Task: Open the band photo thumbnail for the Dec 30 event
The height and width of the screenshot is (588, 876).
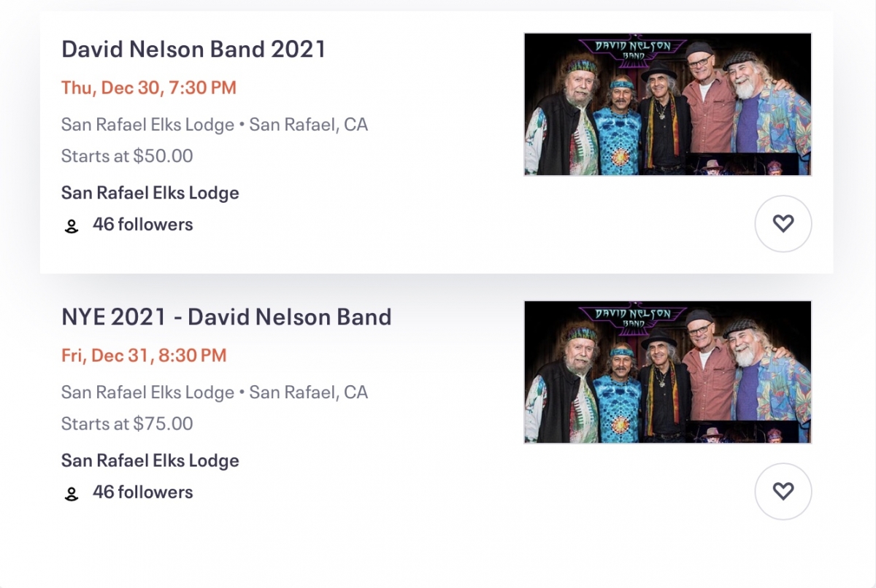Action: pos(667,104)
